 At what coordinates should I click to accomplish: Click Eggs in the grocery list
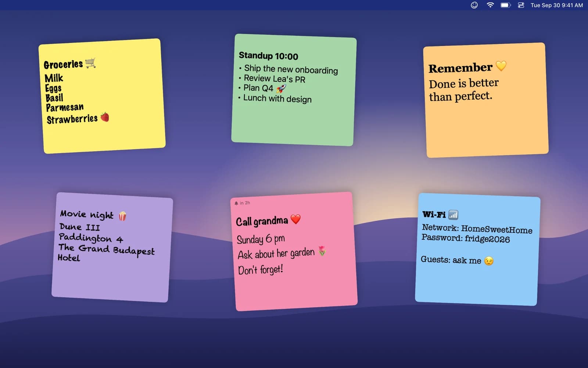point(53,88)
